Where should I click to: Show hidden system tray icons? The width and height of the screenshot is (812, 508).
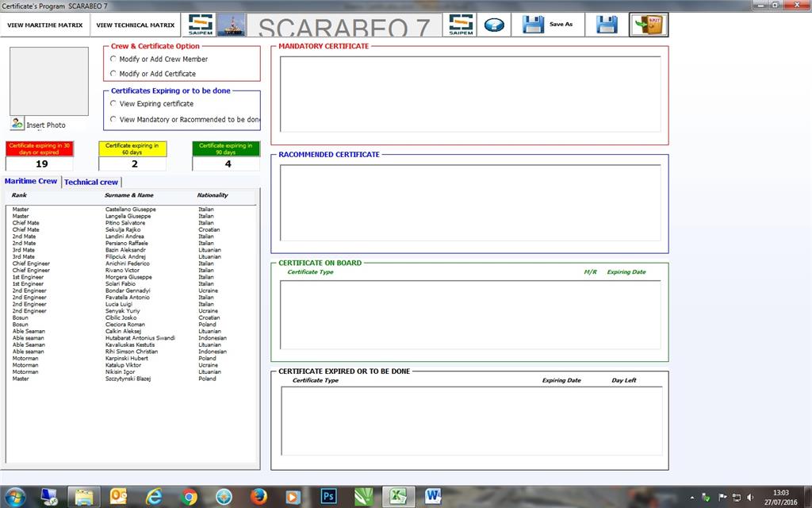click(x=692, y=498)
